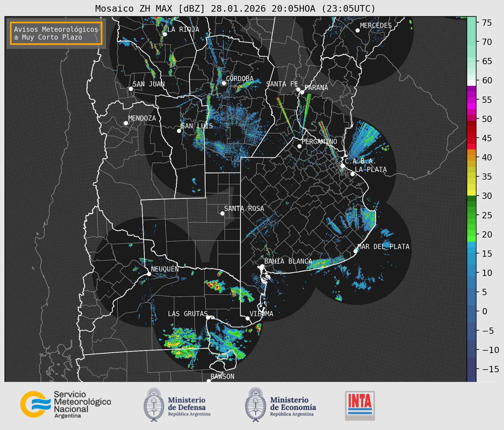This screenshot has width=504, height=430.
Task: Click the Avisos Meteorológicos a Muy Corto Plazo box
Action: point(56,33)
